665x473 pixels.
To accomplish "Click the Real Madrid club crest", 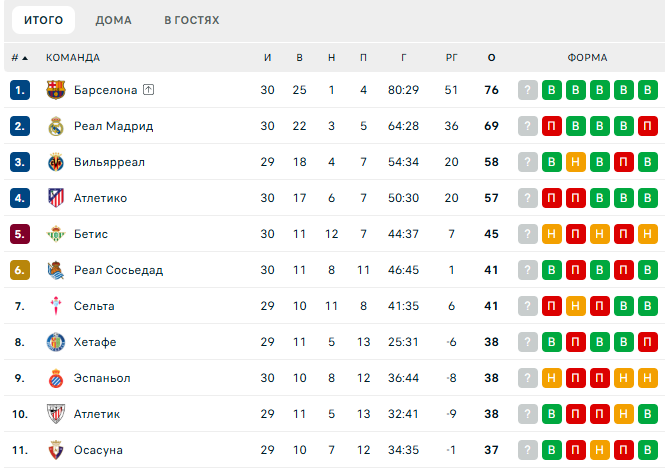I will (56, 126).
